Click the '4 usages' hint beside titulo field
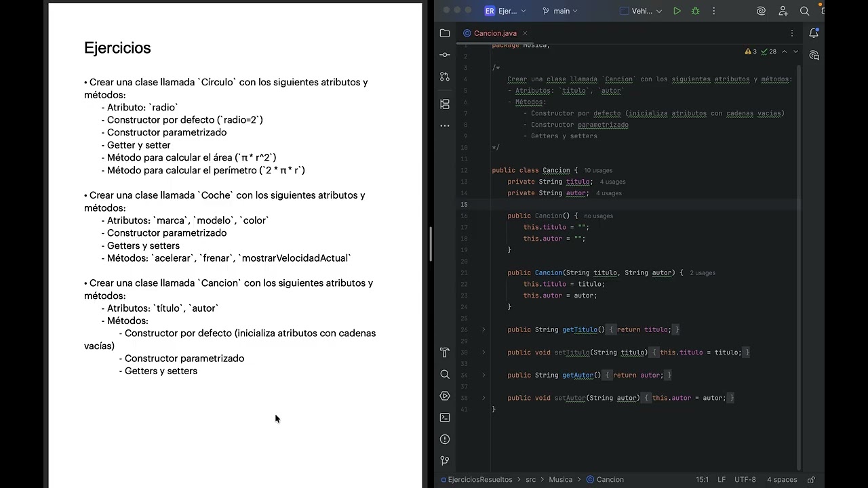868x488 pixels. pyautogui.click(x=612, y=182)
